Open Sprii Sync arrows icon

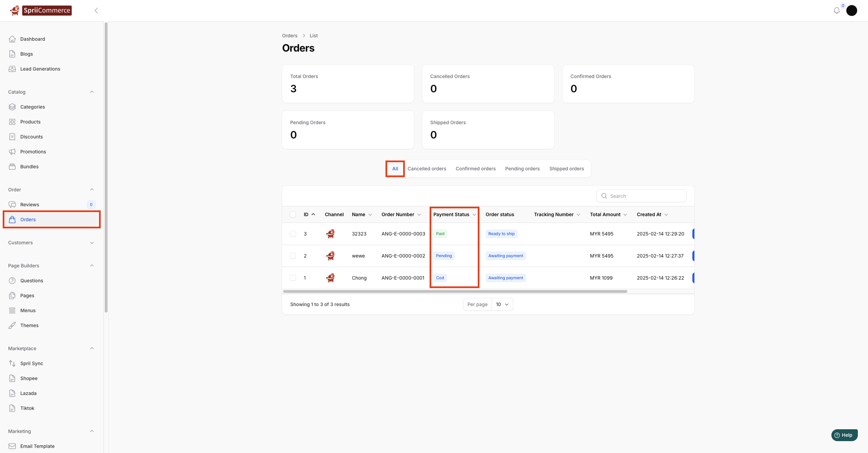point(12,363)
